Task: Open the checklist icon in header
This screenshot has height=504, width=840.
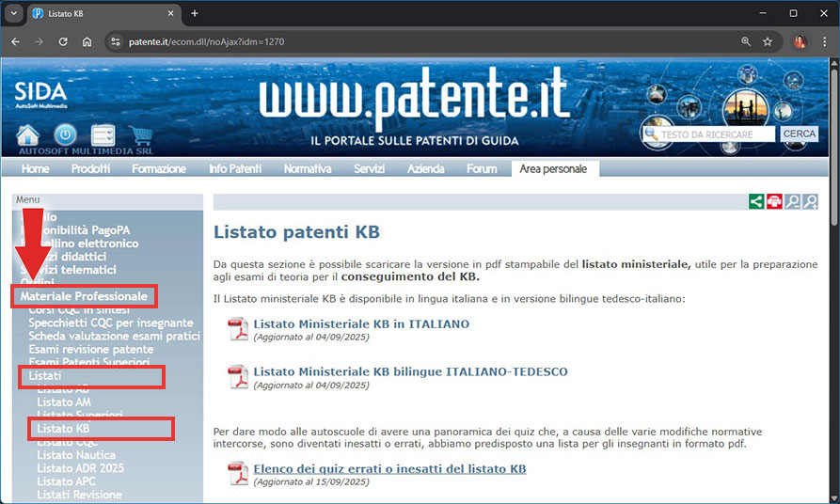Action: coord(103,135)
